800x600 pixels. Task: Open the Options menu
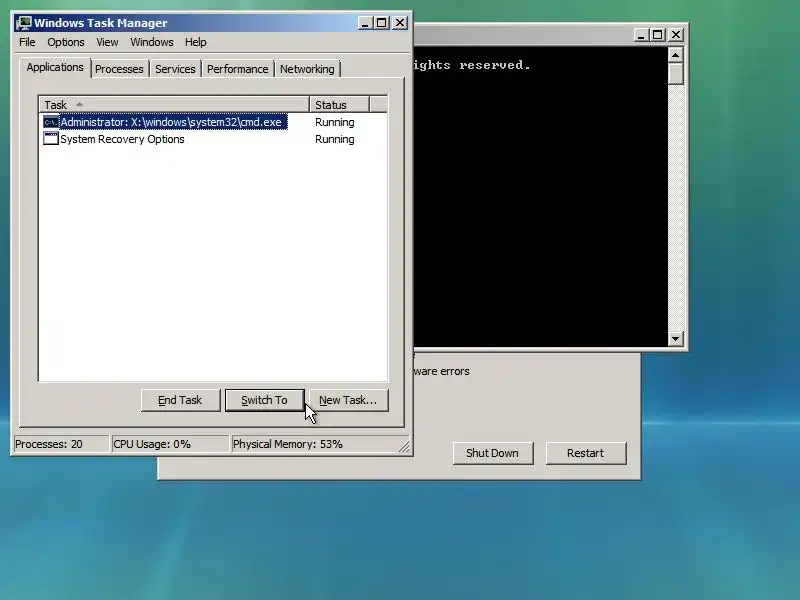click(66, 42)
